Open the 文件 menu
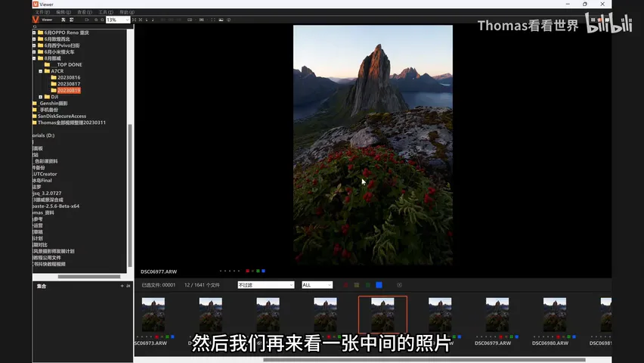 coord(41,12)
